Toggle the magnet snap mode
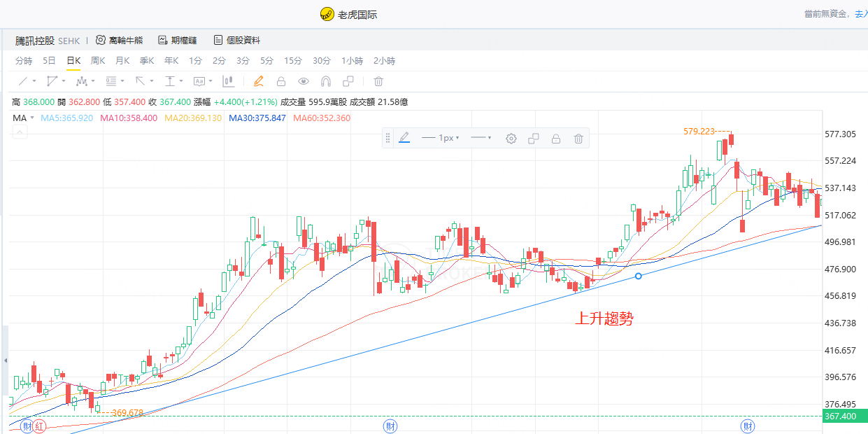868x434 pixels. (x=326, y=81)
